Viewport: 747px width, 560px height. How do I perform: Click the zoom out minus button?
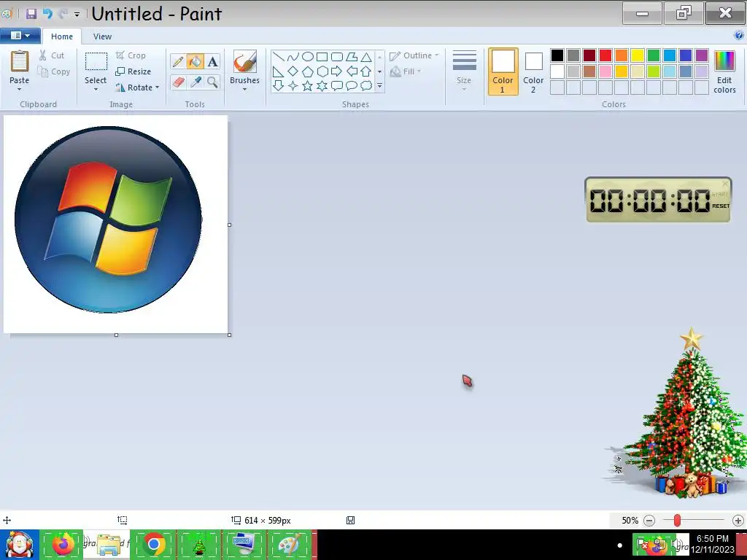point(649,521)
